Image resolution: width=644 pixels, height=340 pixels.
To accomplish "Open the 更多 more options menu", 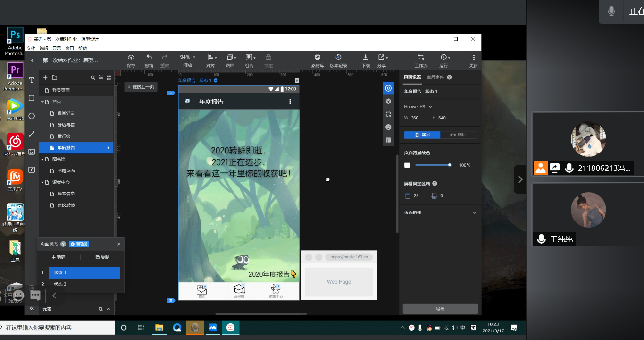I will (x=474, y=61).
